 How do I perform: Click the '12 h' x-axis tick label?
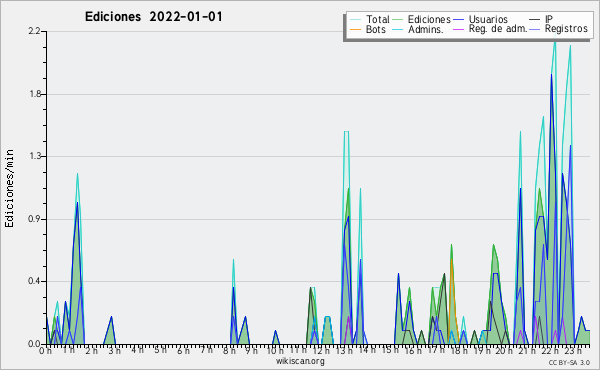[x=321, y=350]
